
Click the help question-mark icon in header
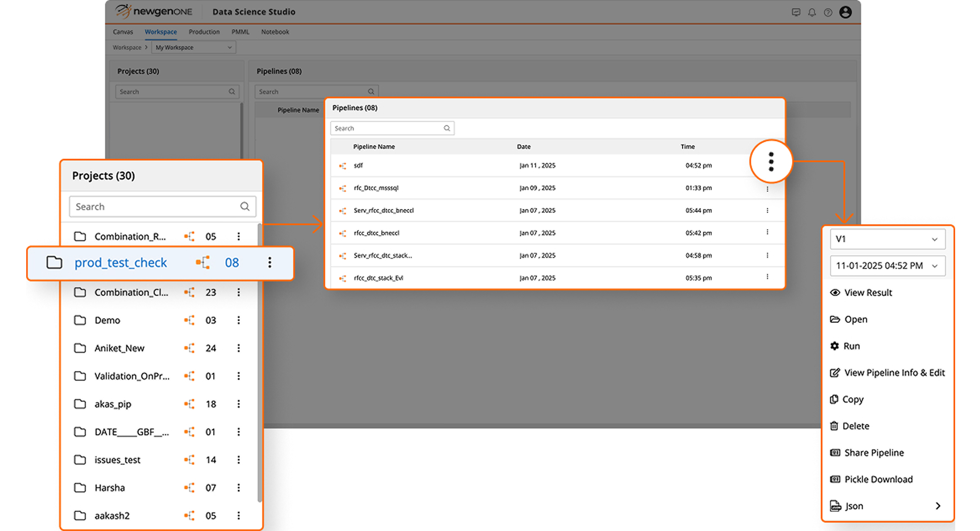pos(828,12)
